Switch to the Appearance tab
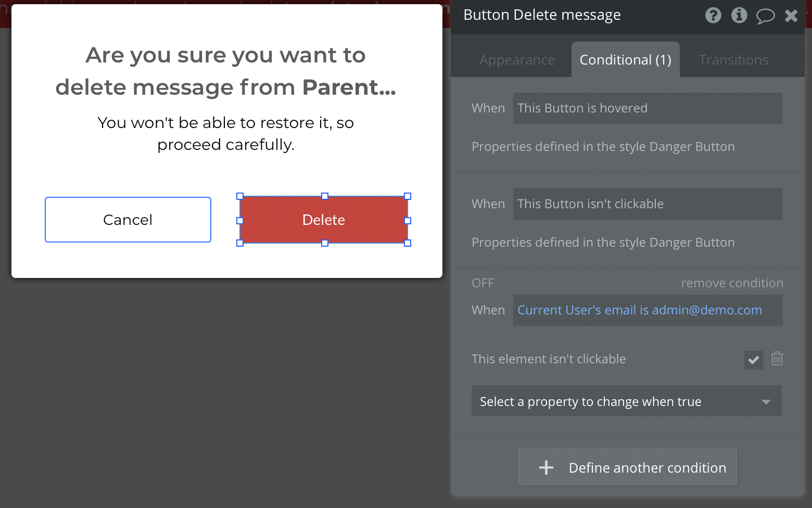Screen dimensions: 812x508 (517, 60)
